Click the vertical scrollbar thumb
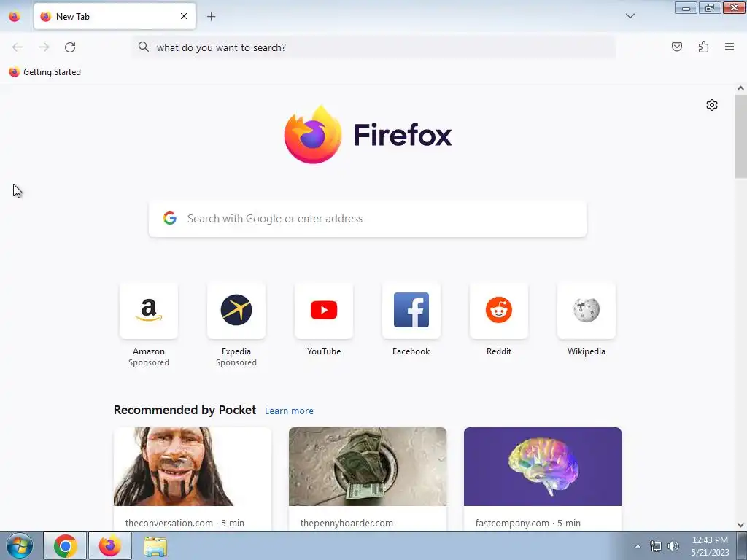This screenshot has width=747, height=560. (x=740, y=136)
